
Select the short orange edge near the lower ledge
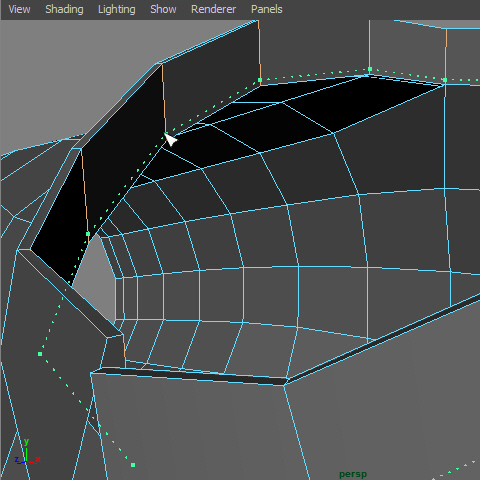[x=124, y=351]
